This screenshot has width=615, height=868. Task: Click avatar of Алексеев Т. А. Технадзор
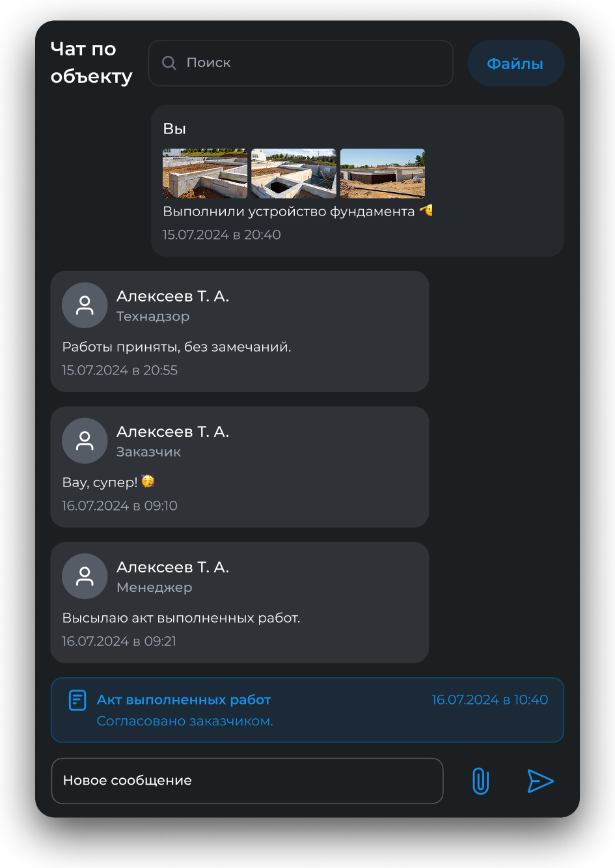click(85, 305)
